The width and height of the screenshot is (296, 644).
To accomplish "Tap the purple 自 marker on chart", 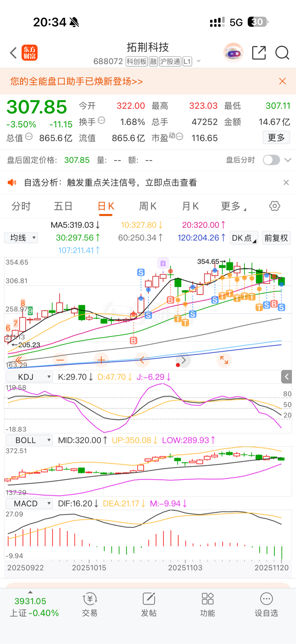I will coord(163,264).
